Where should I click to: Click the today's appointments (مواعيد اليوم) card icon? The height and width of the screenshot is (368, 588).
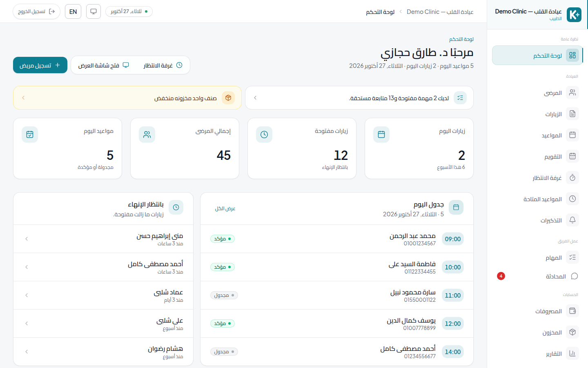(x=30, y=135)
